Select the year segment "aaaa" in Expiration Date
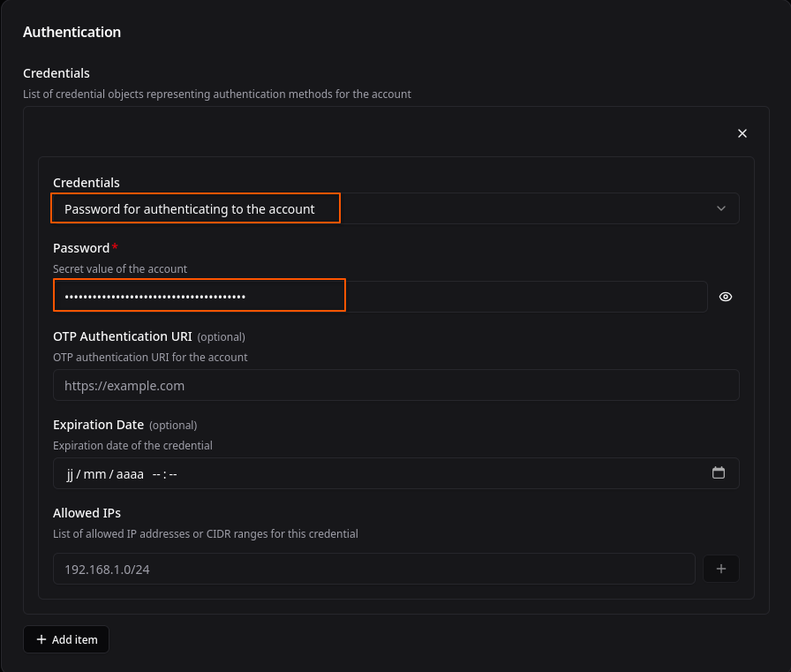 [129, 474]
